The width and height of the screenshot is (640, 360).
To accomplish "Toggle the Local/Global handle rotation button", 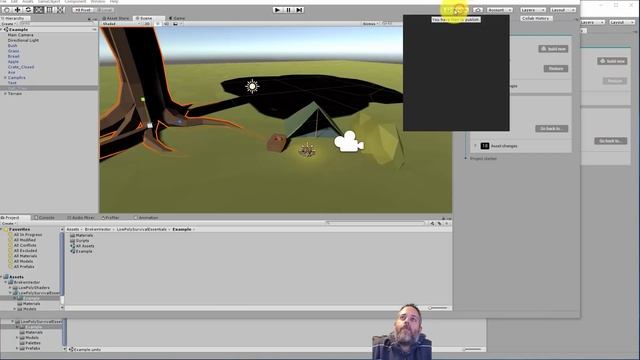I will pos(104,10).
